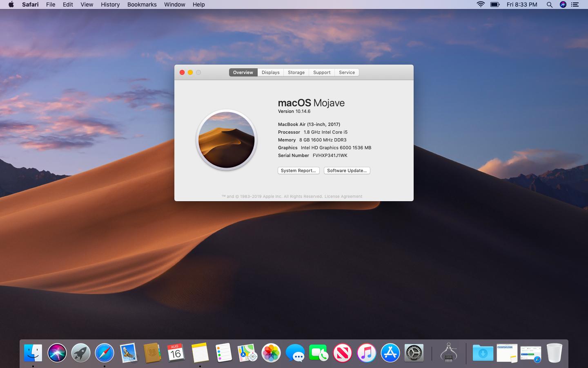The image size is (588, 368).
Task: Click the battery status icon
Action: tap(495, 4)
